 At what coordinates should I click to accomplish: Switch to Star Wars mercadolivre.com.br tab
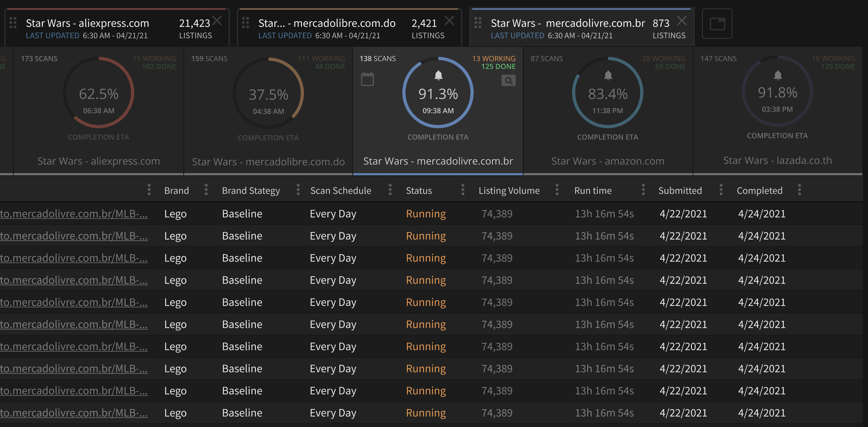(568, 24)
